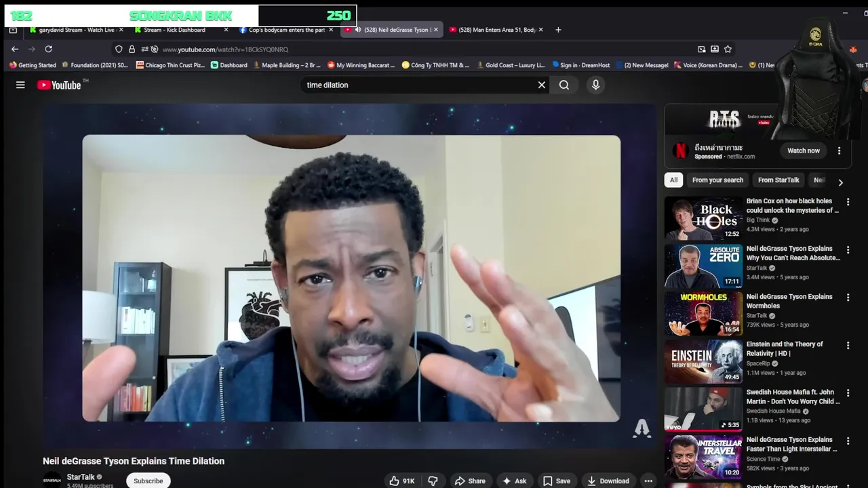Screen dimensions: 868x488
Task: Open options menu for Netflix ad
Action: pos(839,150)
